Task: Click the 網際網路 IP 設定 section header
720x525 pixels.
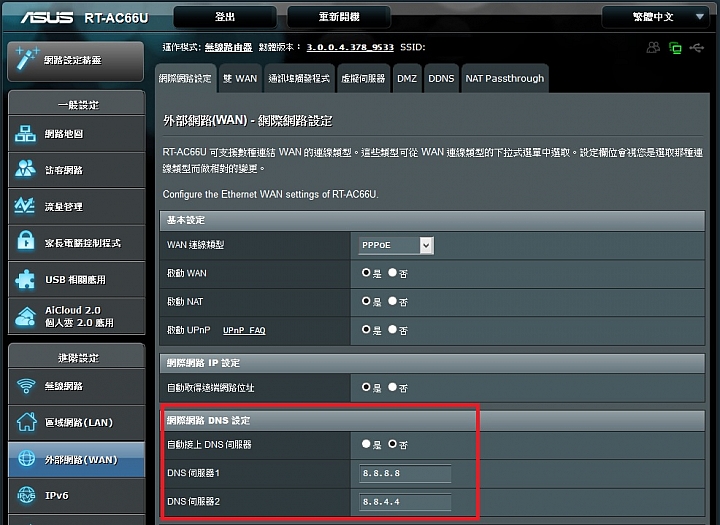Action: (x=432, y=363)
